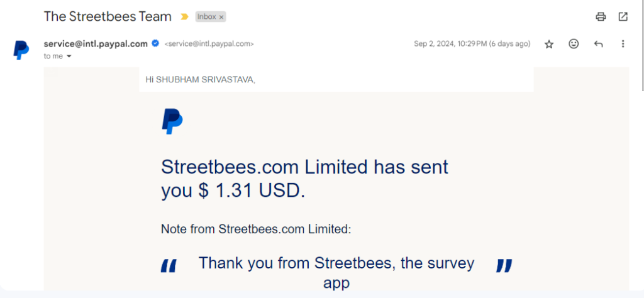Click the vertical scrollbar on the right
Image resolution: width=644 pixels, height=298 pixels.
[x=642, y=45]
